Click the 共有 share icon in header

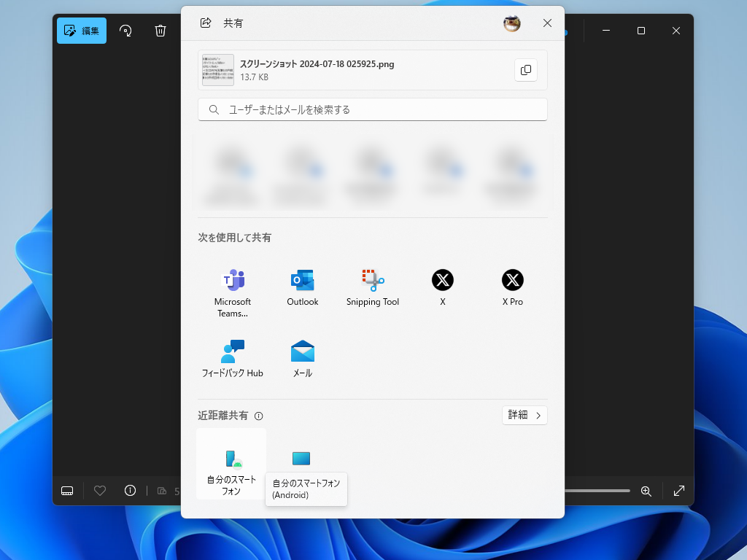[206, 23]
